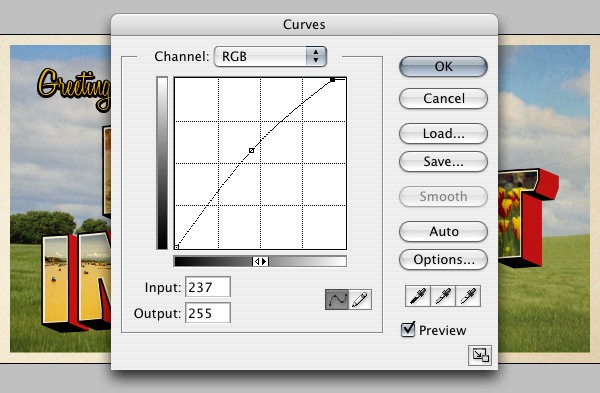This screenshot has width=600, height=393.
Task: Pick the black point eyedropper
Action: point(418,296)
